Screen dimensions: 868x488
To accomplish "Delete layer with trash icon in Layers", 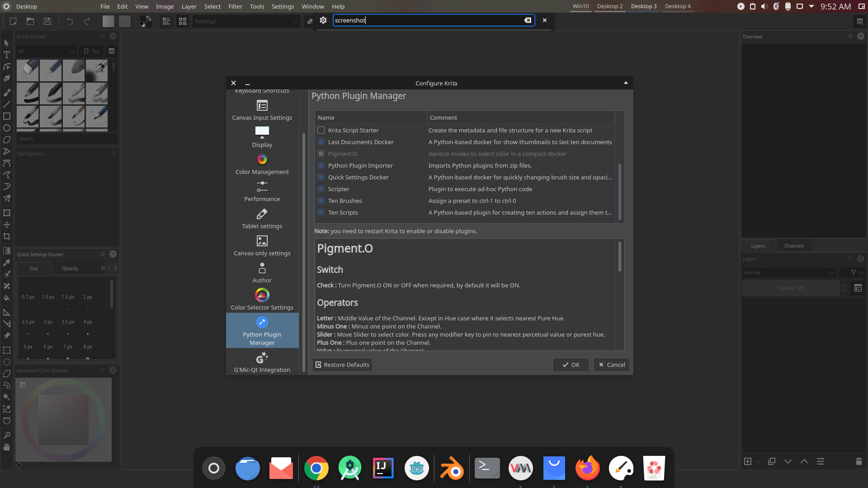I will coord(859,461).
